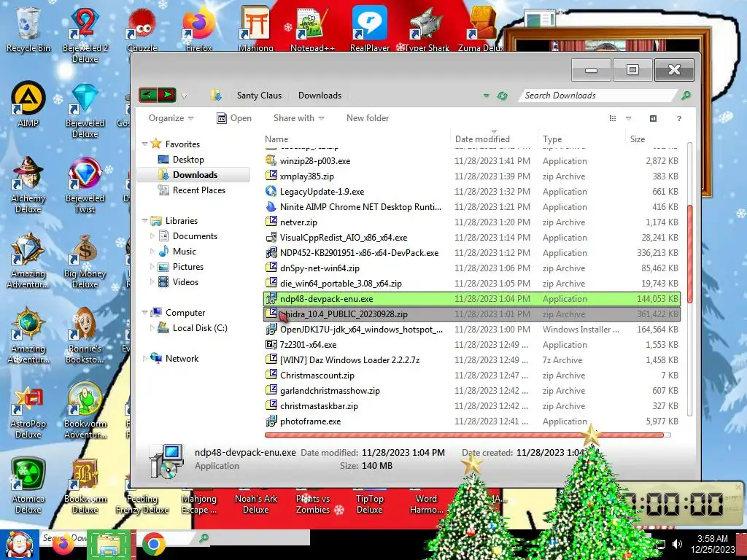Close the 0:00:00 timer gadget

tap(738, 486)
